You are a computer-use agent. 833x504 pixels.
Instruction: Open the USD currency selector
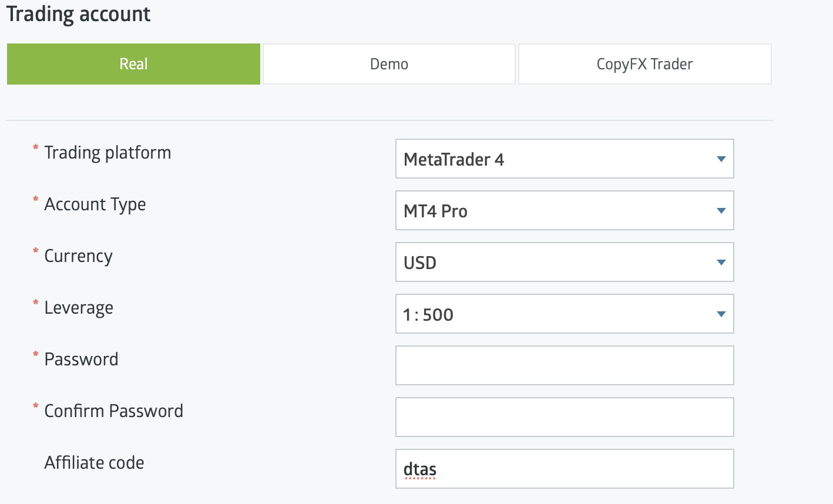pyautogui.click(x=564, y=263)
